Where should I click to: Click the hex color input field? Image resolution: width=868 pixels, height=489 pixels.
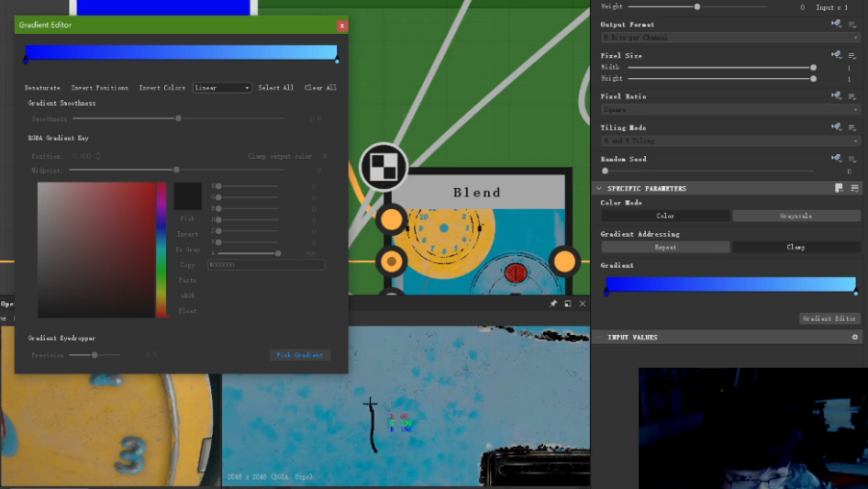pyautogui.click(x=266, y=265)
